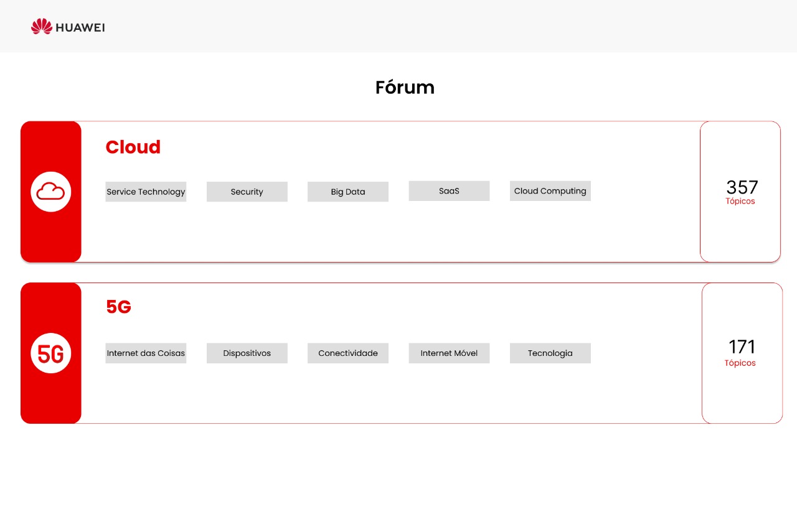The image size is (797, 532).
Task: Click the Huawei logo in the header
Action: (68, 26)
